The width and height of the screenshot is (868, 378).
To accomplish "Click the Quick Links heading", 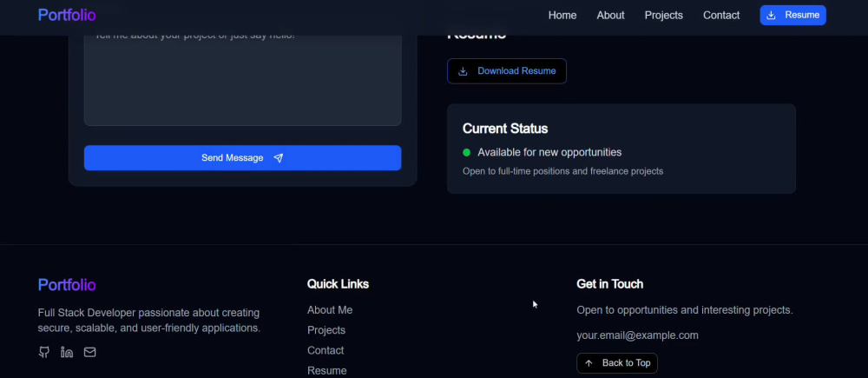I will pyautogui.click(x=339, y=284).
